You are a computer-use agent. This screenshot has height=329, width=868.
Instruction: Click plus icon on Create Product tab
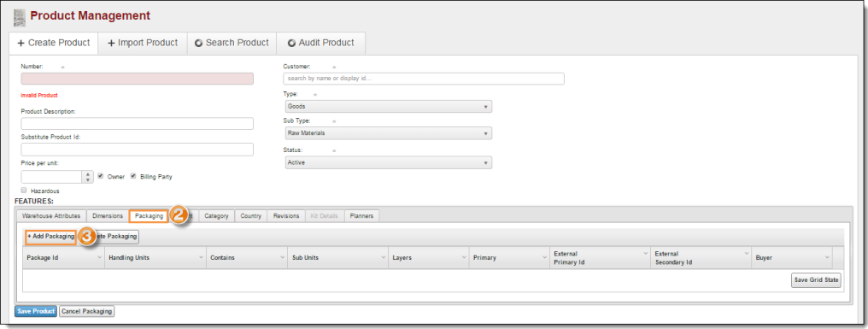click(x=21, y=44)
